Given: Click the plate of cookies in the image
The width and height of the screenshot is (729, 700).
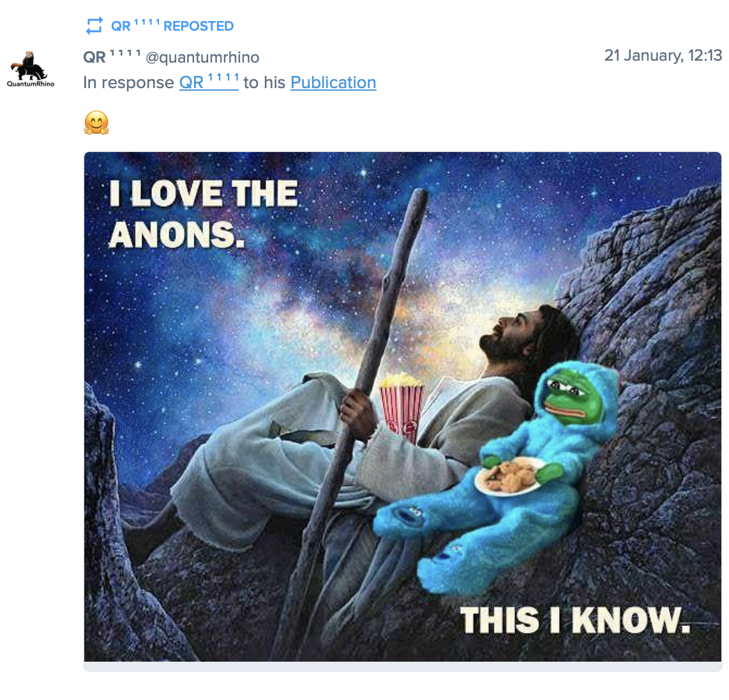Looking at the screenshot, I should (x=509, y=476).
